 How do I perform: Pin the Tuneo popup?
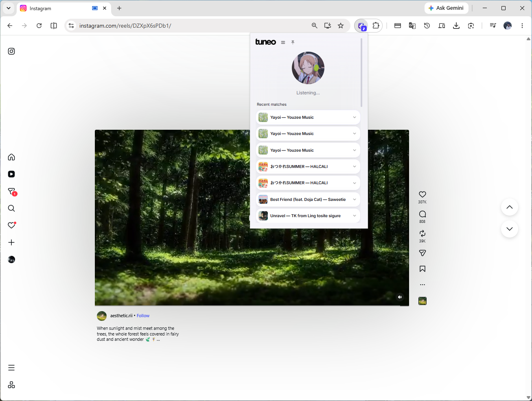pos(293,42)
